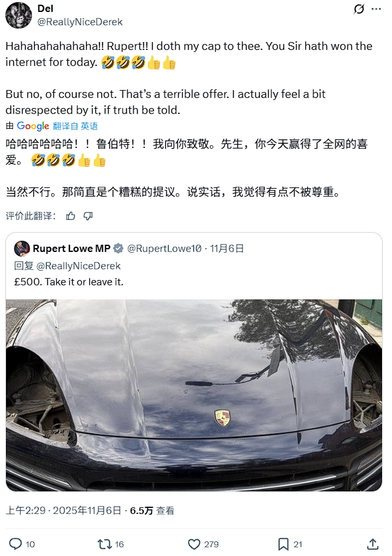Click the Google translation source label

click(33, 126)
